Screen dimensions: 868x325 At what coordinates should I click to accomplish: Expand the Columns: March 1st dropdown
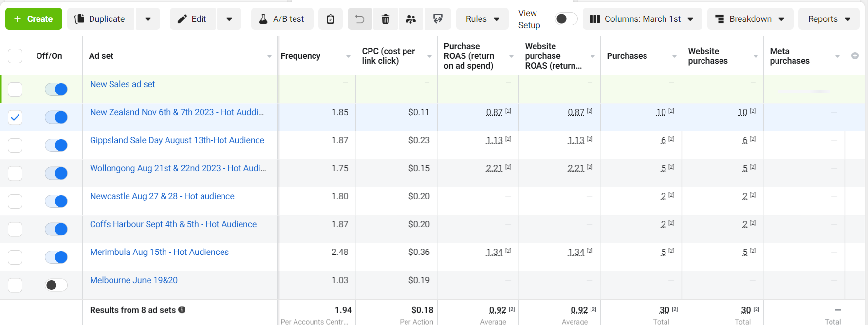pyautogui.click(x=642, y=19)
